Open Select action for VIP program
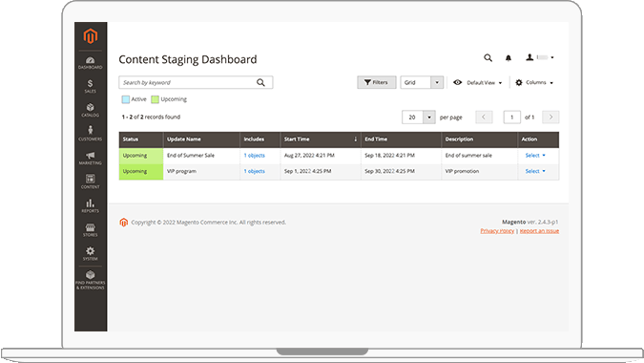 click(x=535, y=171)
